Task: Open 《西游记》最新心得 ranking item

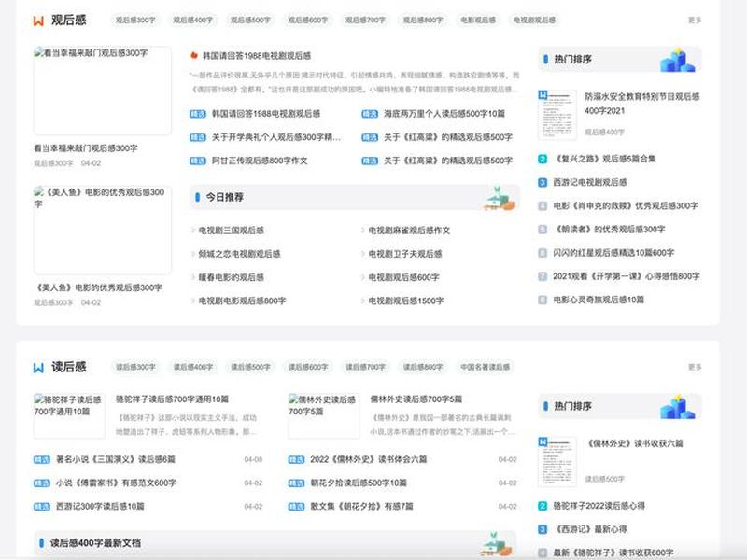Action: [x=590, y=529]
